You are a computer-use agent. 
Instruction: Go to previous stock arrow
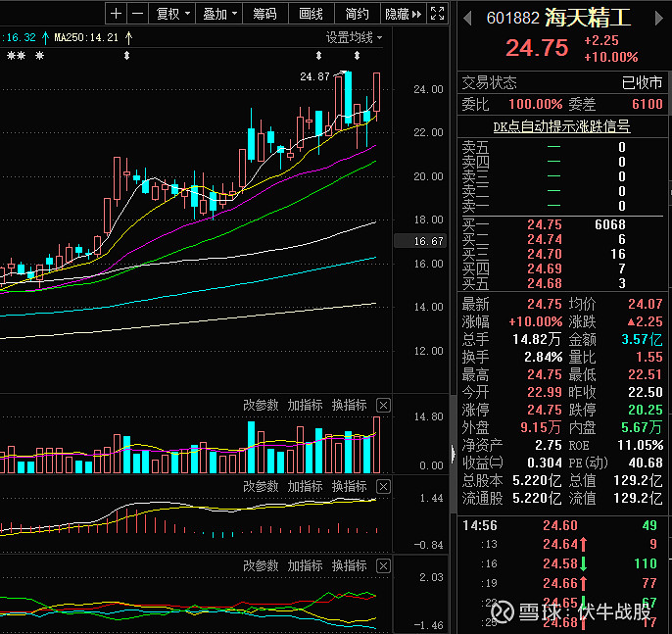point(467,19)
